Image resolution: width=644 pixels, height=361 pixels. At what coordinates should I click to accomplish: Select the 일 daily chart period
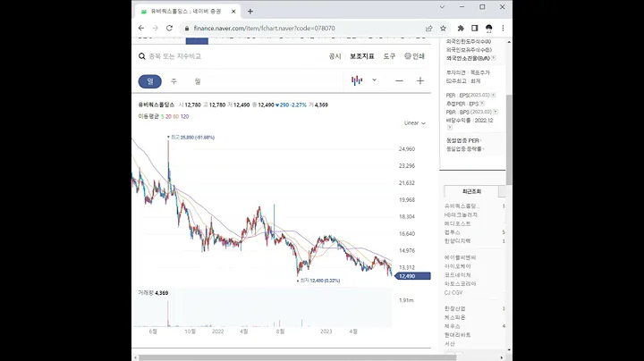tap(150, 81)
